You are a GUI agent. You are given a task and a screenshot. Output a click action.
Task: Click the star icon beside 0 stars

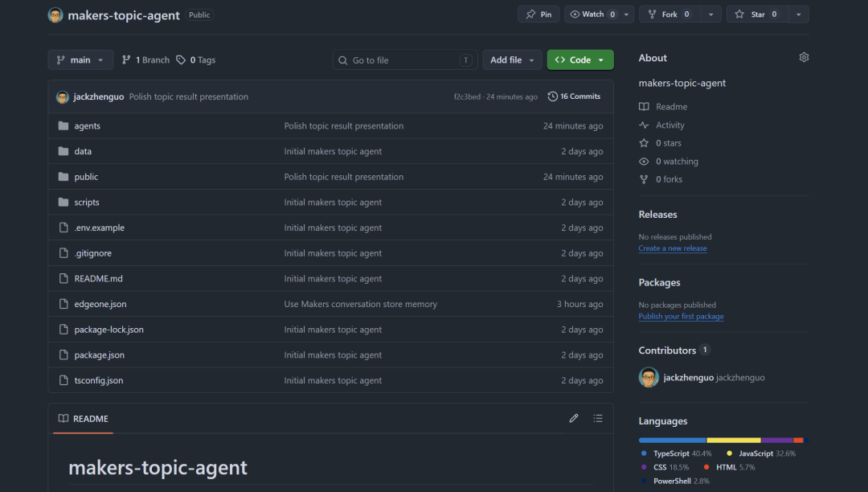(x=644, y=143)
